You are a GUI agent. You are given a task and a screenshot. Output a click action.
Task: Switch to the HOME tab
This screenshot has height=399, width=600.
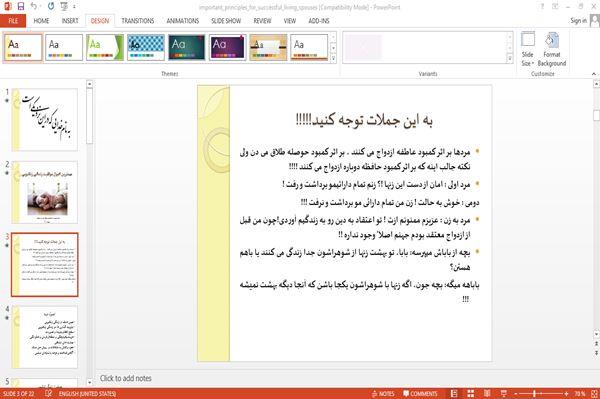coord(41,21)
